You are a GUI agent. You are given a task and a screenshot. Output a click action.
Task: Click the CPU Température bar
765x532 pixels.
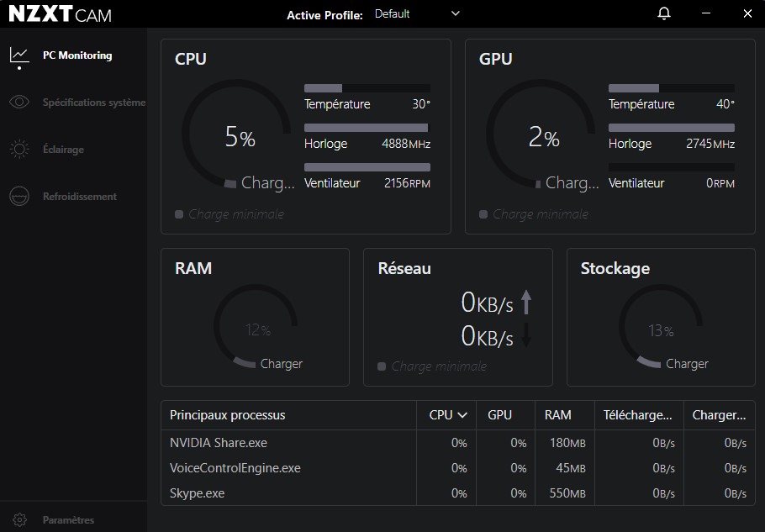click(367, 88)
